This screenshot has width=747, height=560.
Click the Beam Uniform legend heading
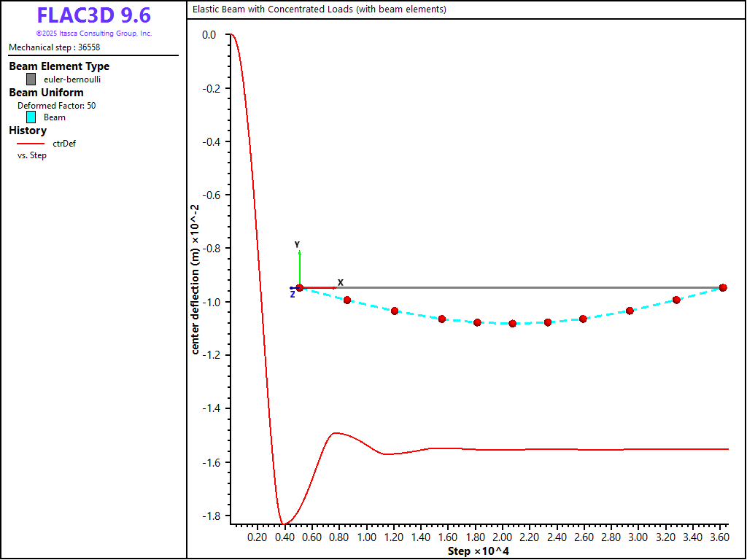pos(46,93)
